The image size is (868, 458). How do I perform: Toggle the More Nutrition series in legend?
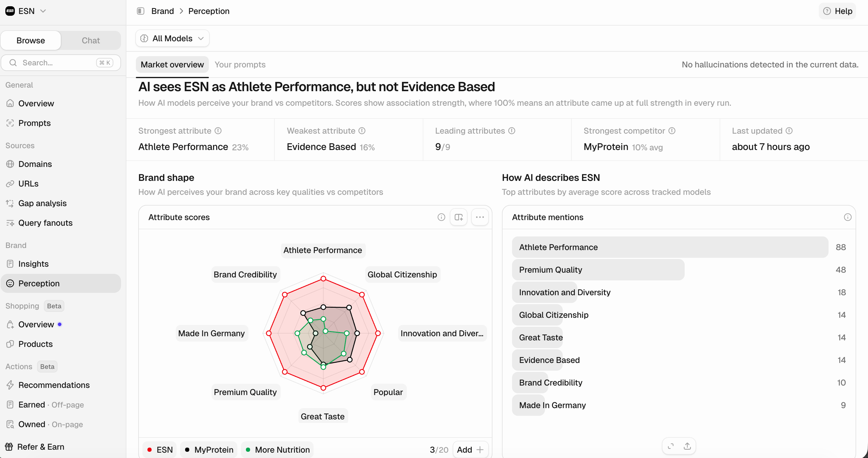click(277, 450)
